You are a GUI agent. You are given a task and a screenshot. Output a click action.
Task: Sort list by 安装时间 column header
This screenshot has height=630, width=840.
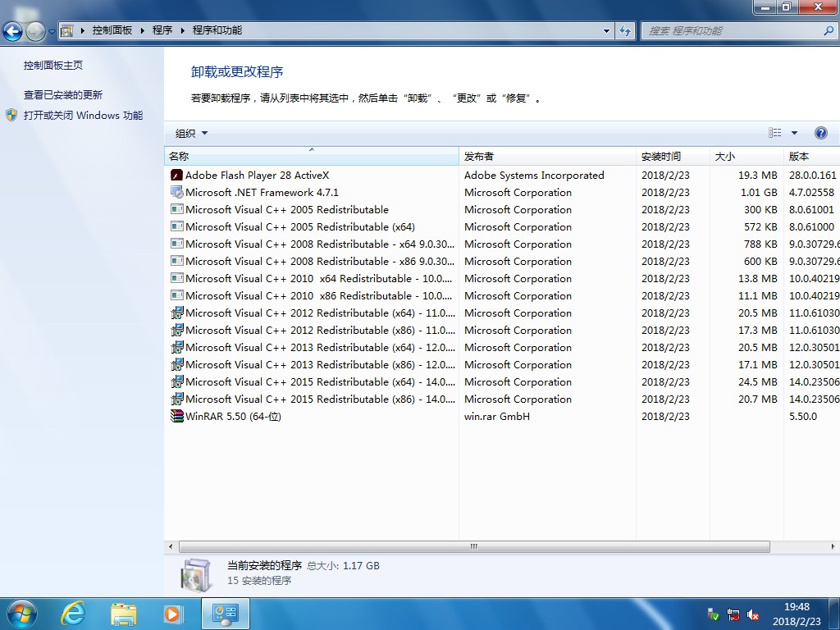[x=673, y=156]
